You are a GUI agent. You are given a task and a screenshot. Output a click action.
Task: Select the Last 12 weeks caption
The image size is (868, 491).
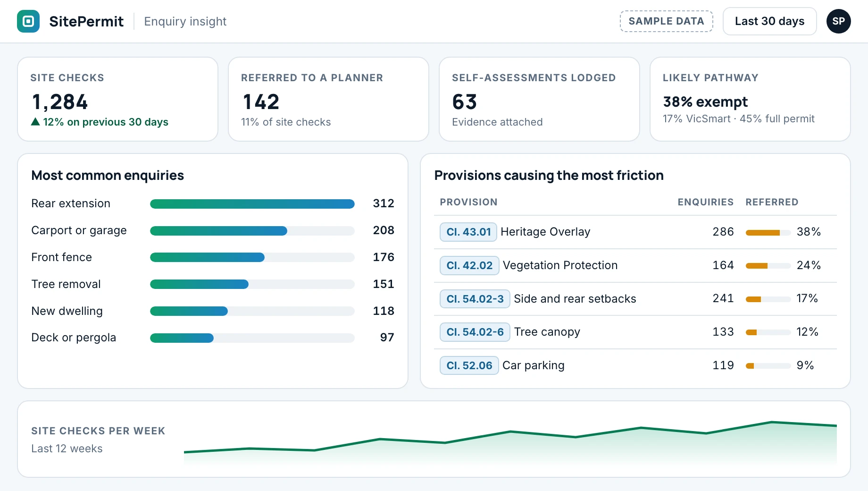pos(67,449)
